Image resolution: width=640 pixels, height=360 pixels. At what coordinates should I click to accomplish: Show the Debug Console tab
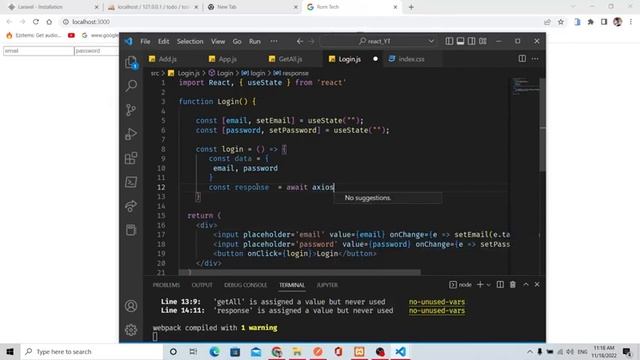coord(245,285)
